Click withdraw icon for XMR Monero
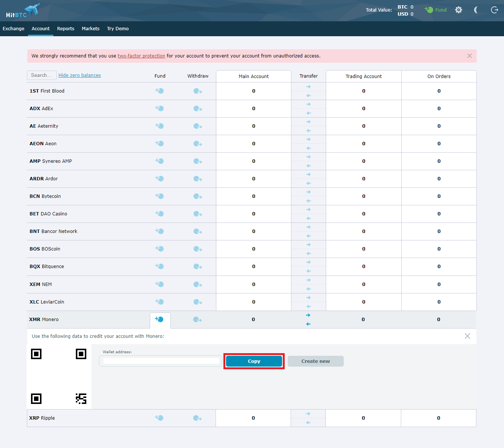The width and height of the screenshot is (504, 448). pos(197,320)
